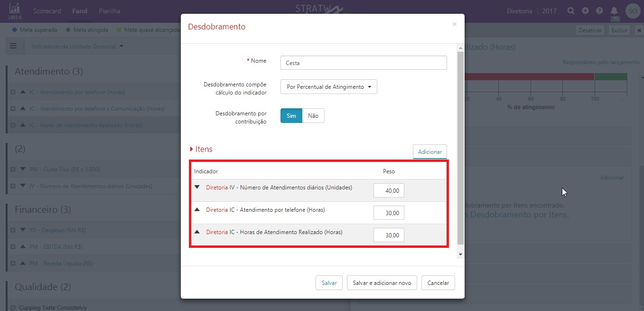Close the side panel with the X icon
644x311 pixels.
pyautogui.click(x=639, y=30)
